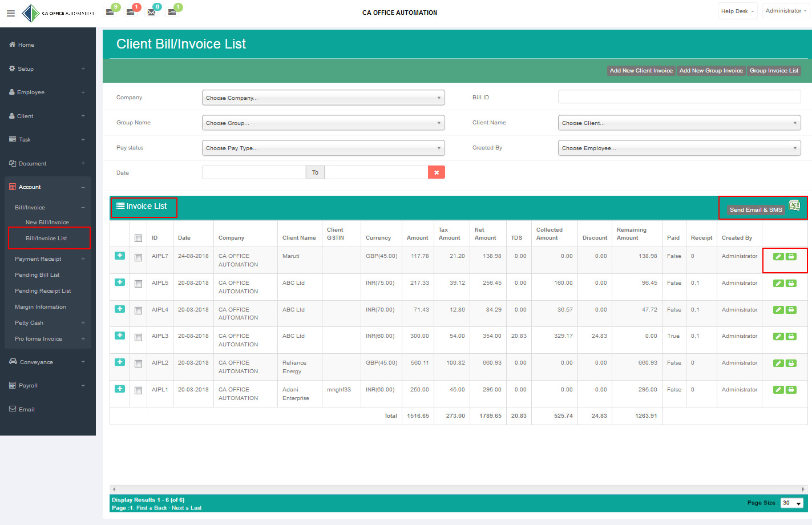The width and height of the screenshot is (812, 525).
Task: Click the horizontal scrollbar left arrow
Action: coord(114,489)
